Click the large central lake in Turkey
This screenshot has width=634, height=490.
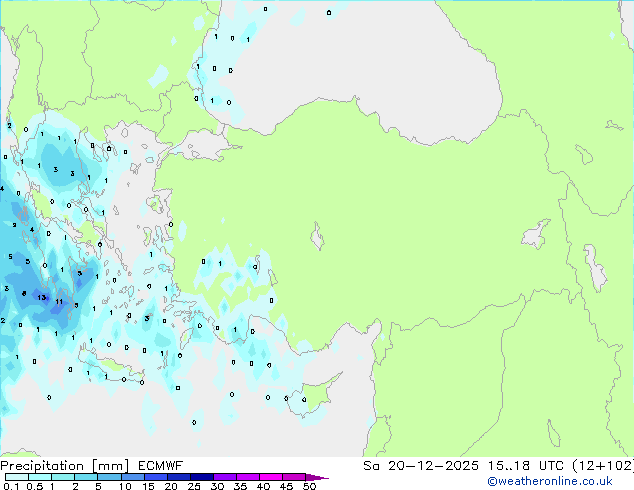(317, 240)
